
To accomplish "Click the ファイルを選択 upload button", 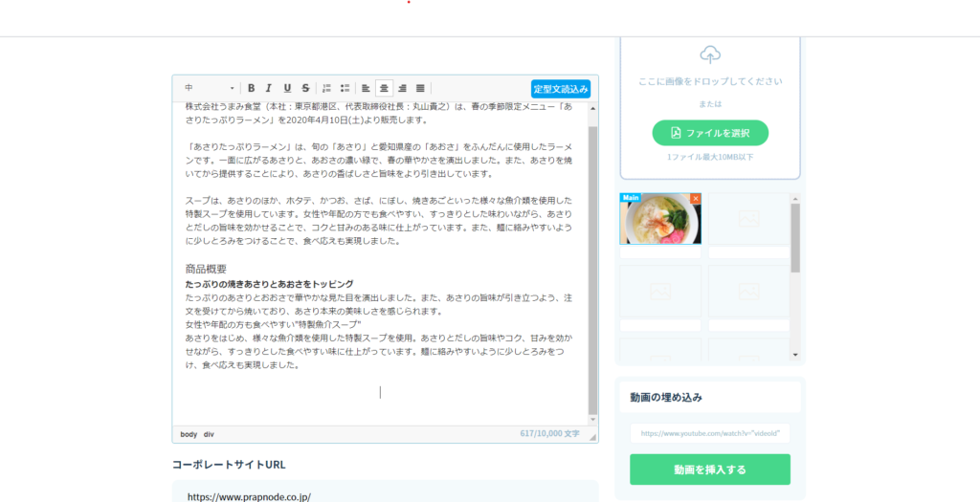I will pos(710,133).
